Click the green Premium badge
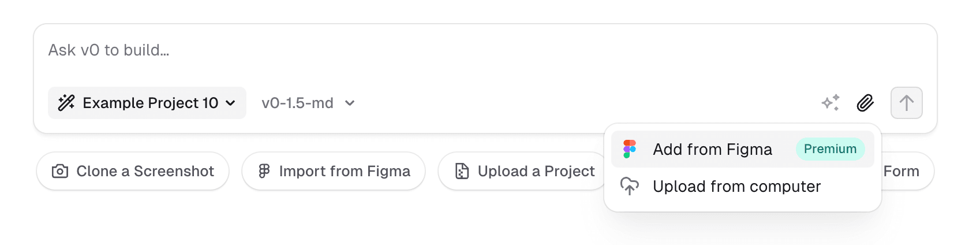The width and height of the screenshot is (980, 245). tap(830, 149)
